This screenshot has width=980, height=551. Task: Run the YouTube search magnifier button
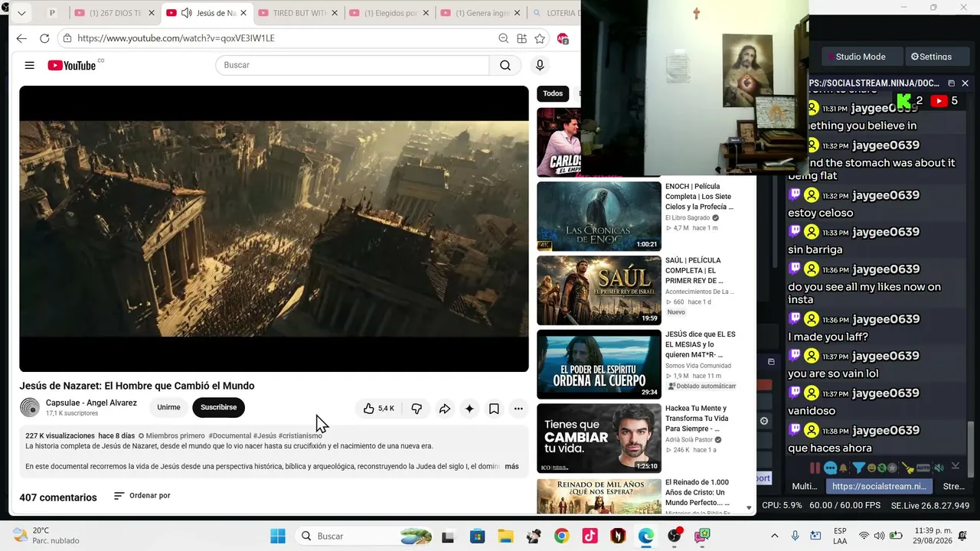505,65
